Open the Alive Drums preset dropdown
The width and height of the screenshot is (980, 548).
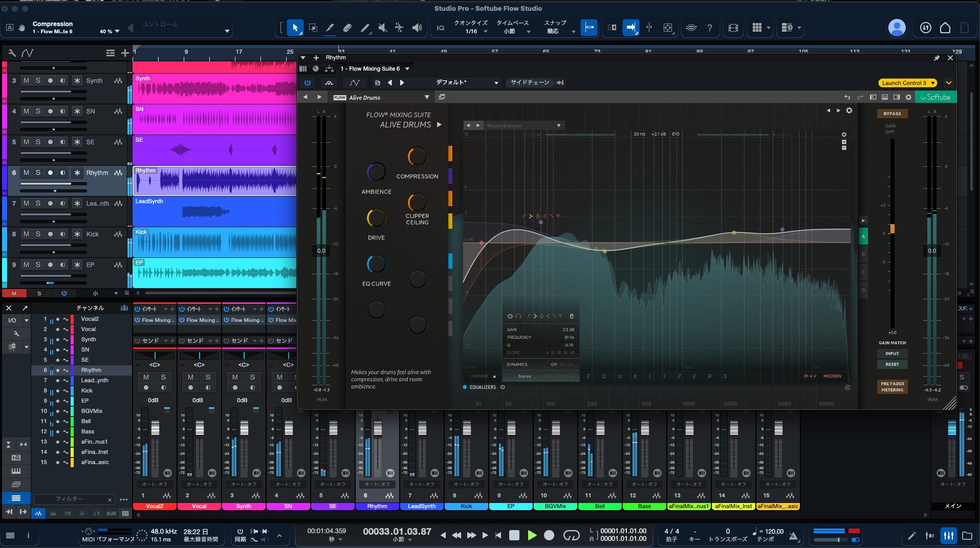(427, 97)
